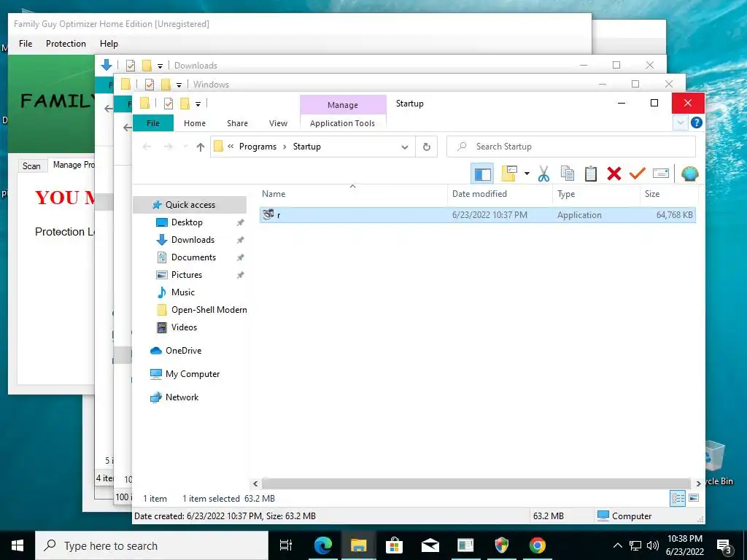The image size is (747, 560).
Task: Switch to Scan tab in Family Guy Optimizer
Action: pyautogui.click(x=31, y=166)
